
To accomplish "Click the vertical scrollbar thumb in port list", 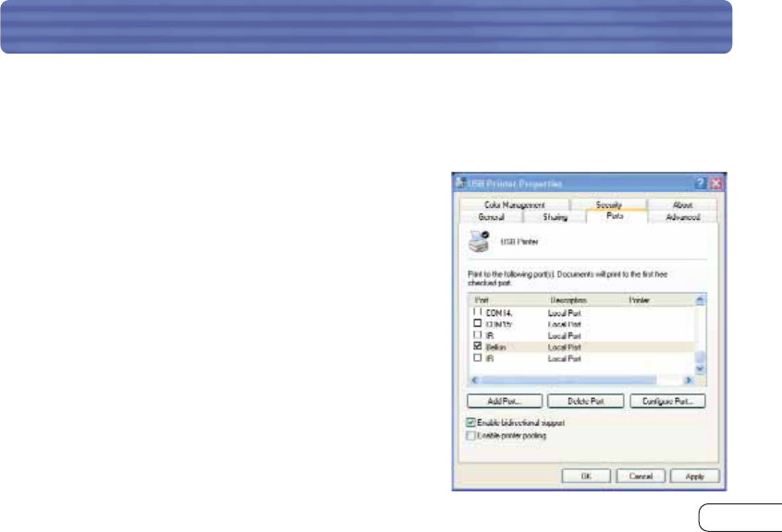I will tap(700, 357).
